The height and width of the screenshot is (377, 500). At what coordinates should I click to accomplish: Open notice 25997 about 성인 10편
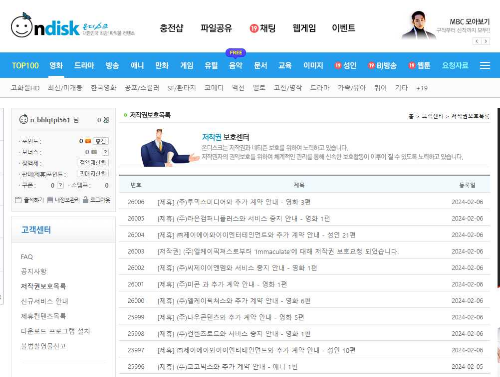pos(256,350)
